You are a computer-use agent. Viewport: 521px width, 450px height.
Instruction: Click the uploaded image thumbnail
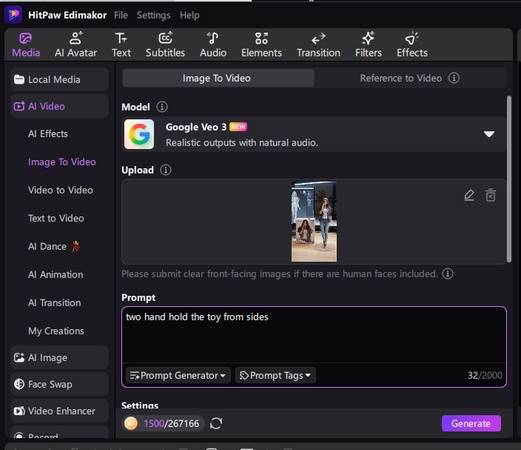click(x=314, y=222)
